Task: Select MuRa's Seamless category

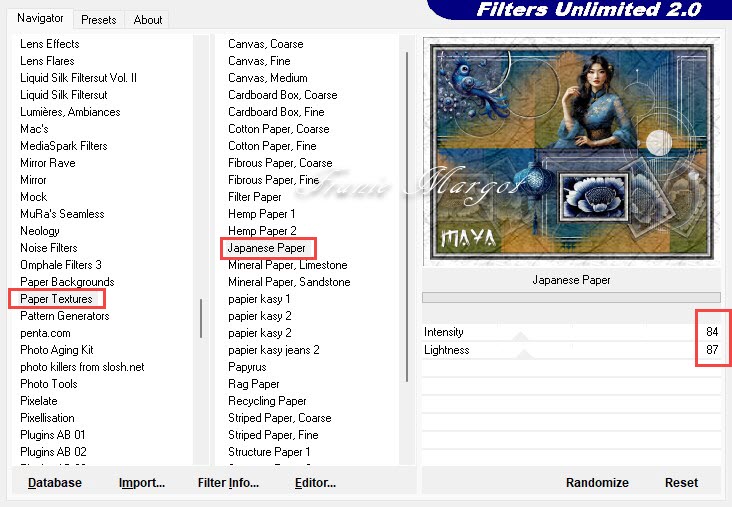Action: tap(62, 214)
